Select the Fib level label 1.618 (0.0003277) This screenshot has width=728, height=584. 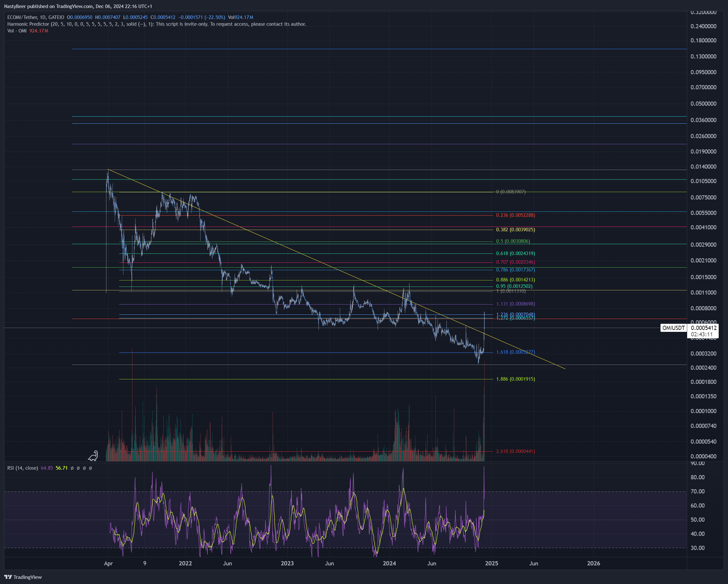click(x=515, y=352)
